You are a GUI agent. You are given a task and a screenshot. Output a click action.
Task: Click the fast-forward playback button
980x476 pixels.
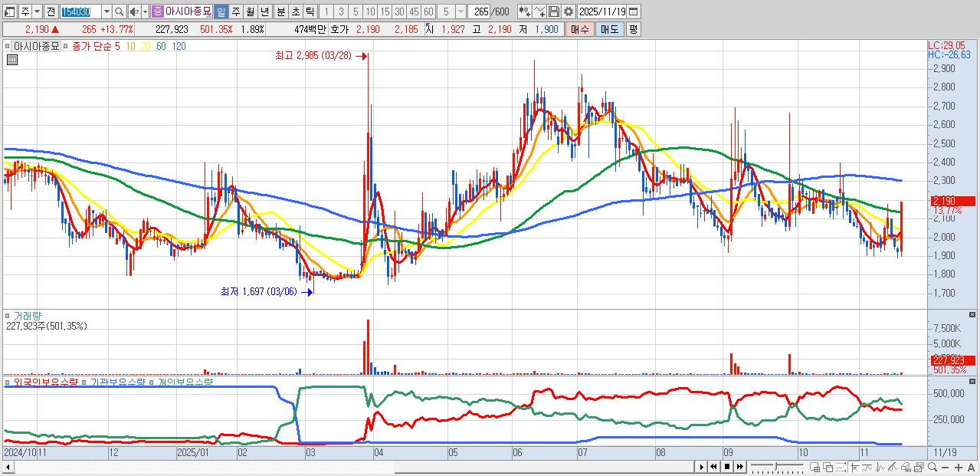(740, 467)
